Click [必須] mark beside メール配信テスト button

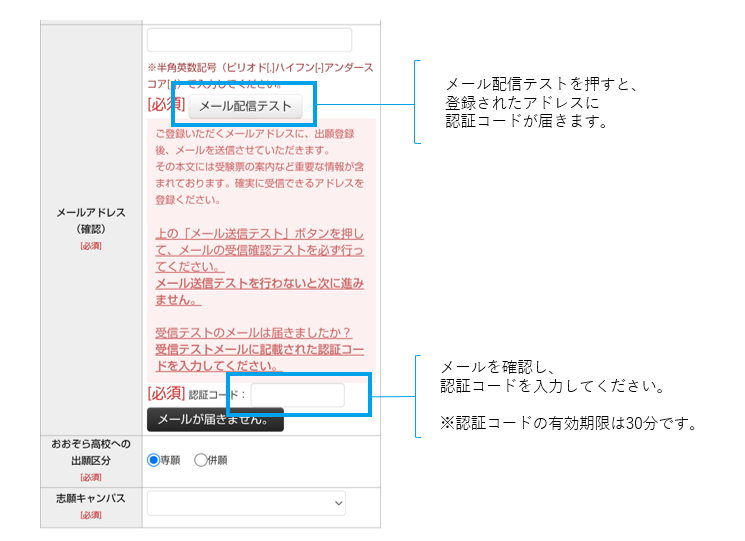coord(166,105)
